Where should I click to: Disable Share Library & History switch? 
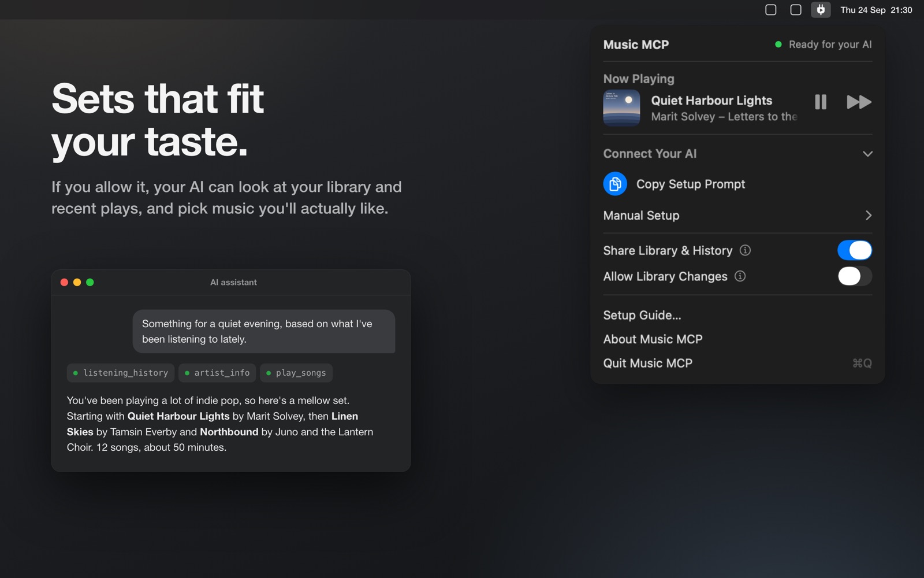coord(855,250)
